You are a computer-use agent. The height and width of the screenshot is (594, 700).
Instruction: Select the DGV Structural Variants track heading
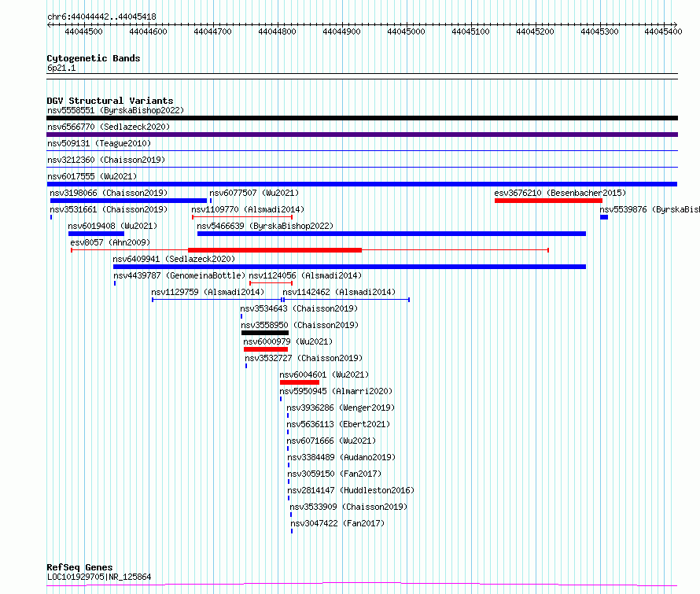click(110, 101)
